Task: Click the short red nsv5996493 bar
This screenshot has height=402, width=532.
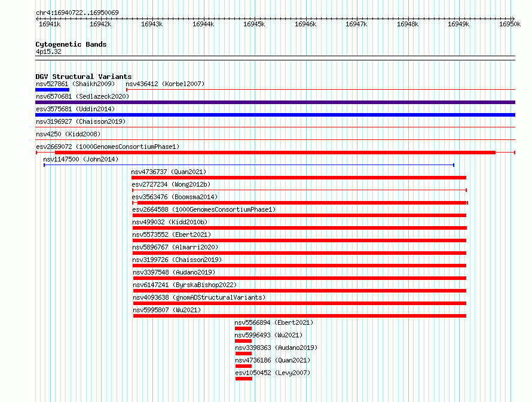Action: coord(243,341)
